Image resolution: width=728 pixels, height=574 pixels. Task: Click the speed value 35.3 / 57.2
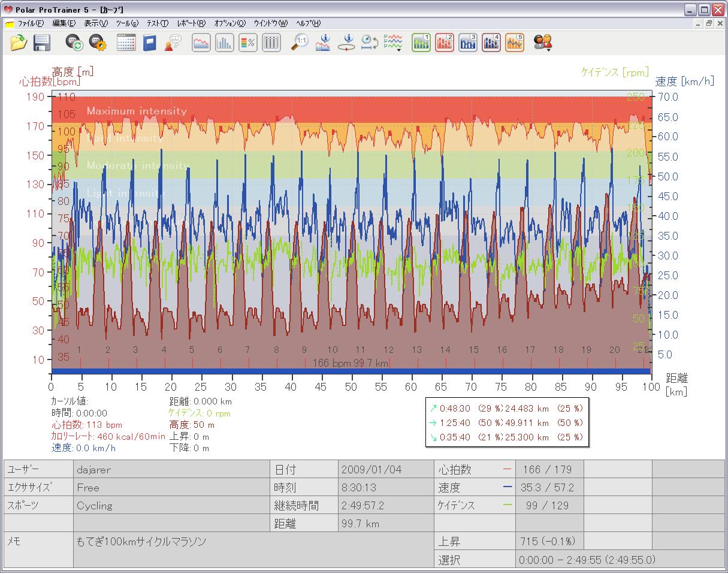(549, 488)
